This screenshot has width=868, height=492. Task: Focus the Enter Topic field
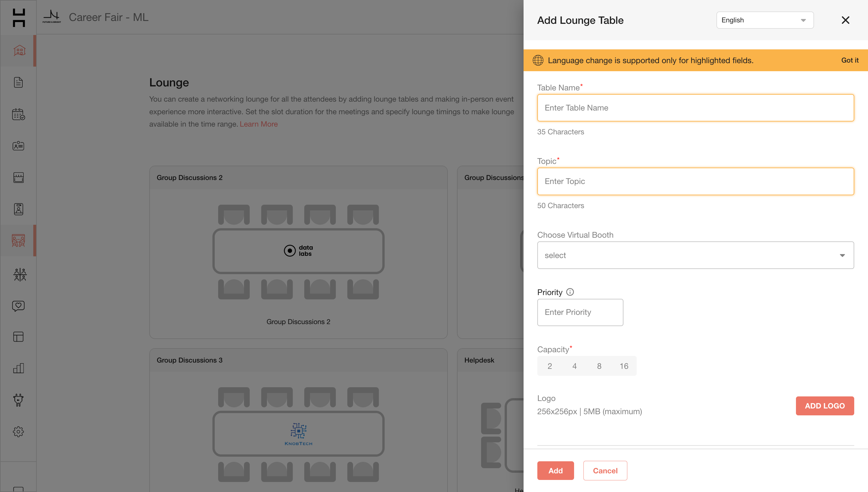(x=695, y=181)
